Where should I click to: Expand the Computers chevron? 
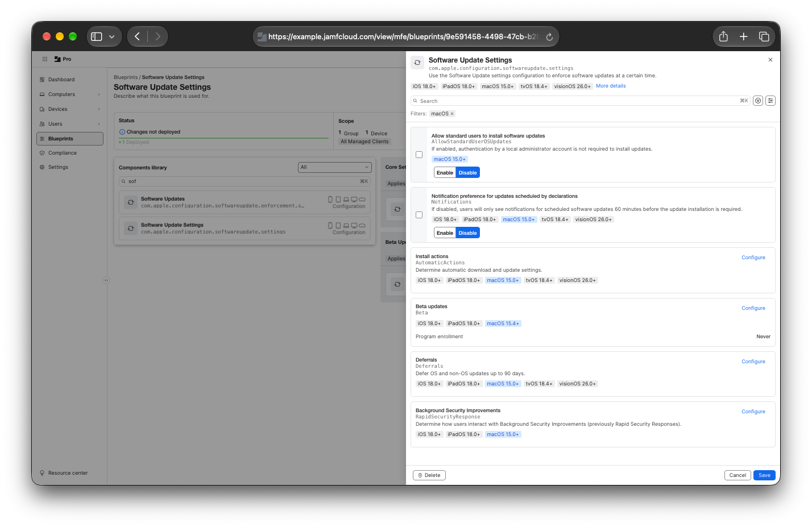[x=99, y=94]
